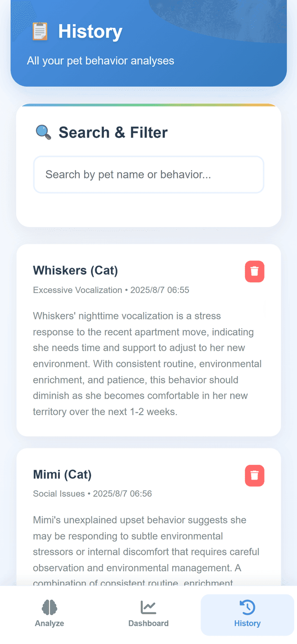This screenshot has height=644, width=297.
Task: Open the Analyze tab
Action: pyautogui.click(x=49, y=615)
